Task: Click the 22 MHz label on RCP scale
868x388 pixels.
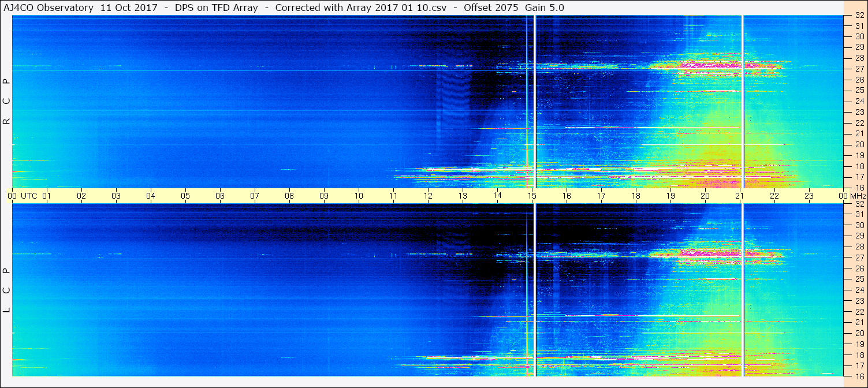Action: point(859,123)
